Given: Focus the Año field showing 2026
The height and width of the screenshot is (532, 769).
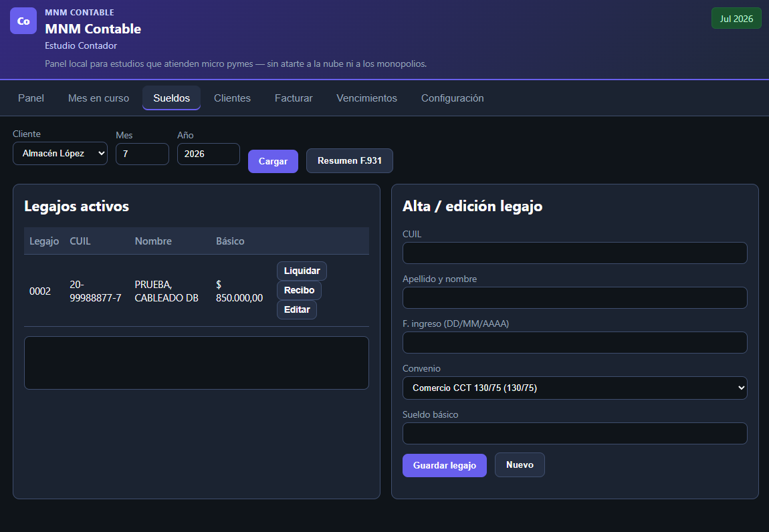Looking at the screenshot, I should (x=209, y=154).
